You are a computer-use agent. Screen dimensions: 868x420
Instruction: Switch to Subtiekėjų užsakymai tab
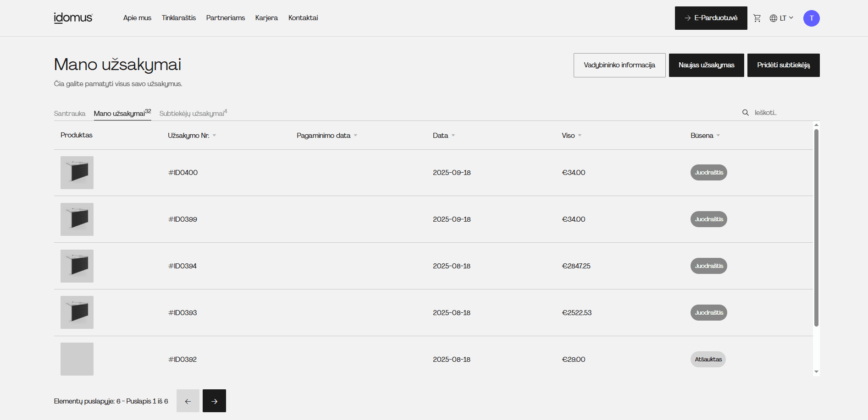click(193, 113)
